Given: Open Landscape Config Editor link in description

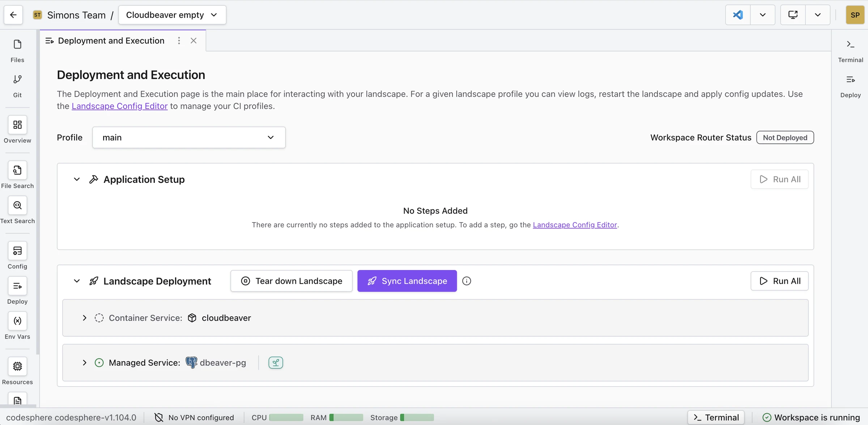Looking at the screenshot, I should point(120,106).
